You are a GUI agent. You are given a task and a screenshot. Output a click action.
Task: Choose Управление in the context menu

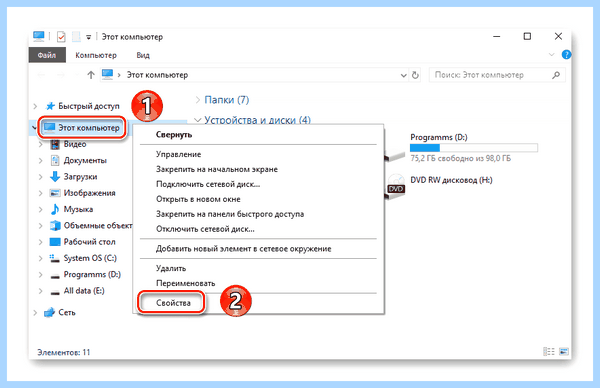pyautogui.click(x=258, y=154)
